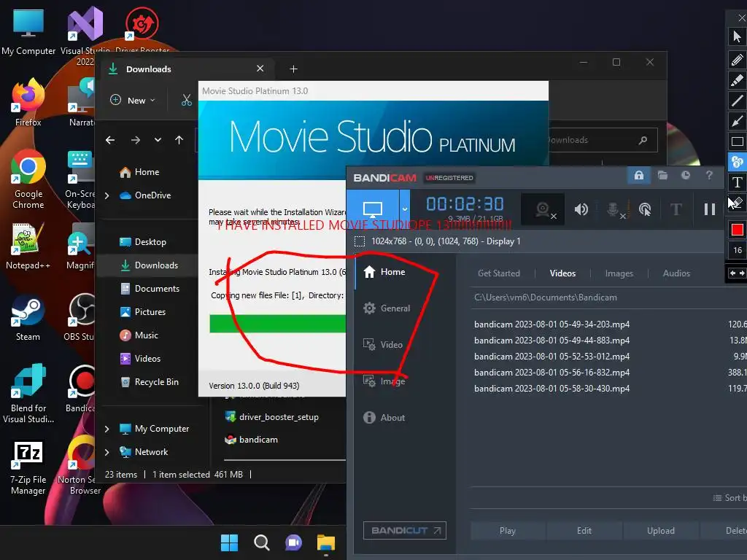This screenshot has height=560, width=747.
Task: Select bandicam 2023-08-01 05-56-16-832.mp4
Action: 551,373
